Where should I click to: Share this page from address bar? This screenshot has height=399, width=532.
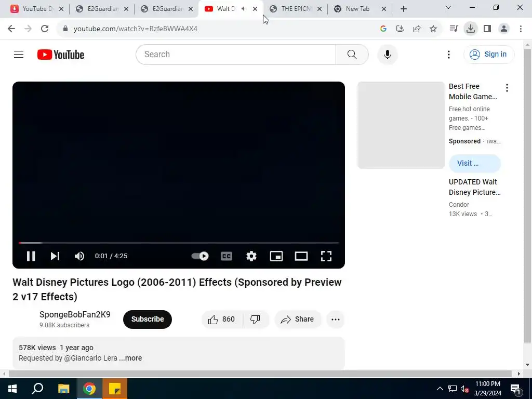[417, 29]
